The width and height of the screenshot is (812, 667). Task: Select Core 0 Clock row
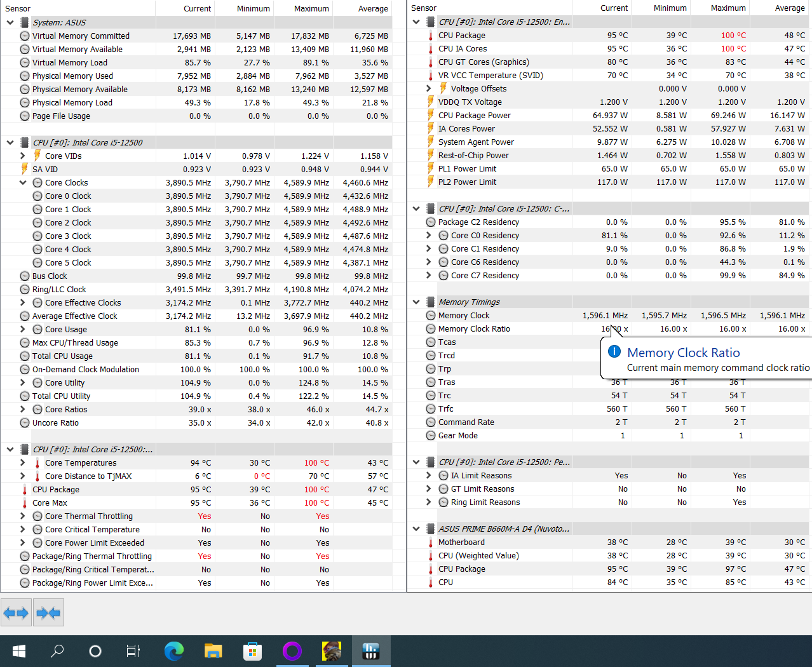[x=196, y=196]
